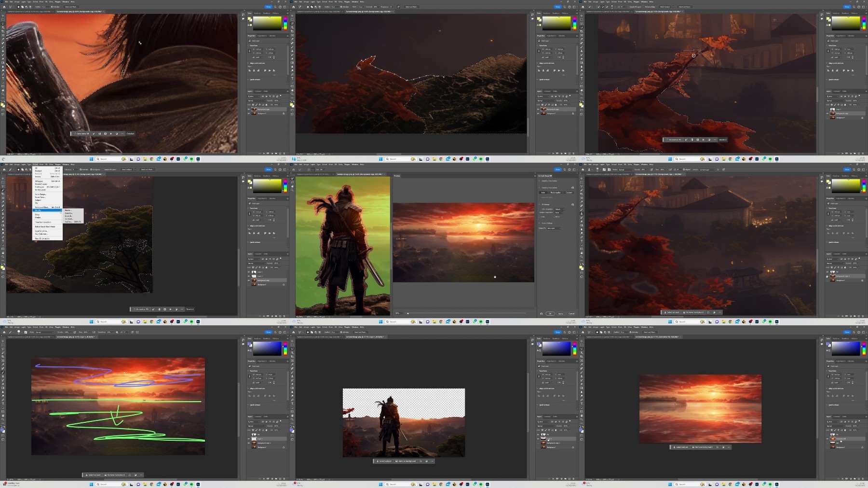Collapse Fill Settings section in Content-Aware Fill
The image size is (868, 488).
coord(539,205)
